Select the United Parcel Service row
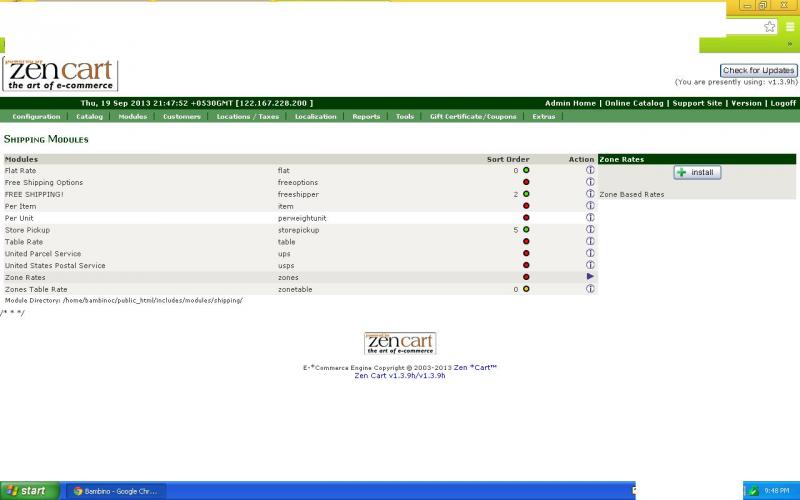This screenshot has height=500, width=800. [x=301, y=254]
